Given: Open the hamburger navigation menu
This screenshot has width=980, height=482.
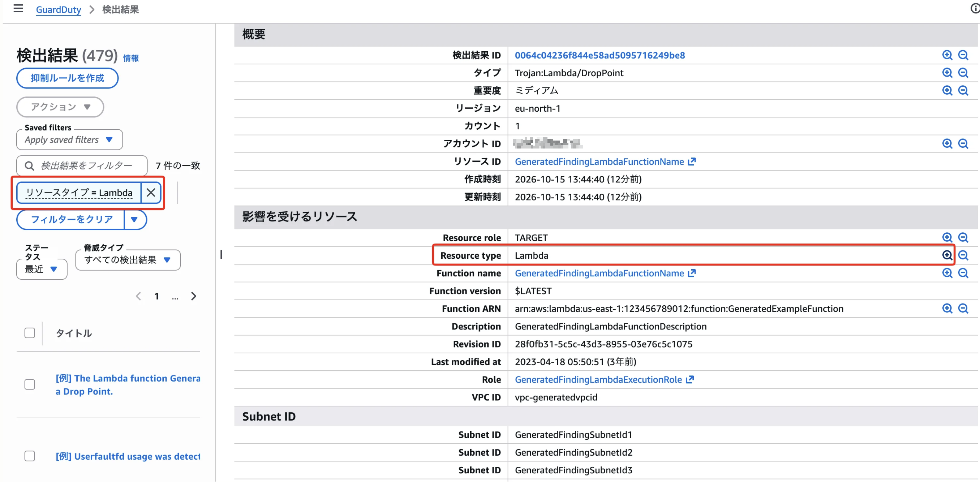Looking at the screenshot, I should click(x=18, y=9).
